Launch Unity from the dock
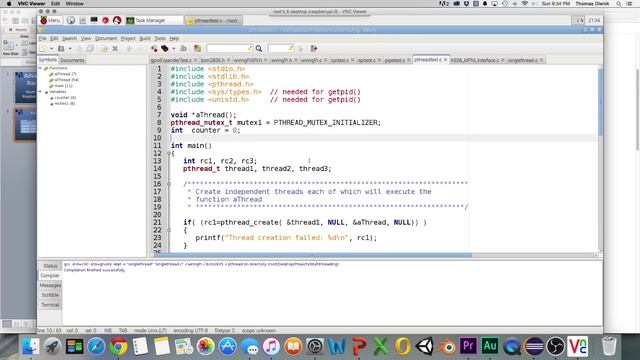 [x=424, y=347]
